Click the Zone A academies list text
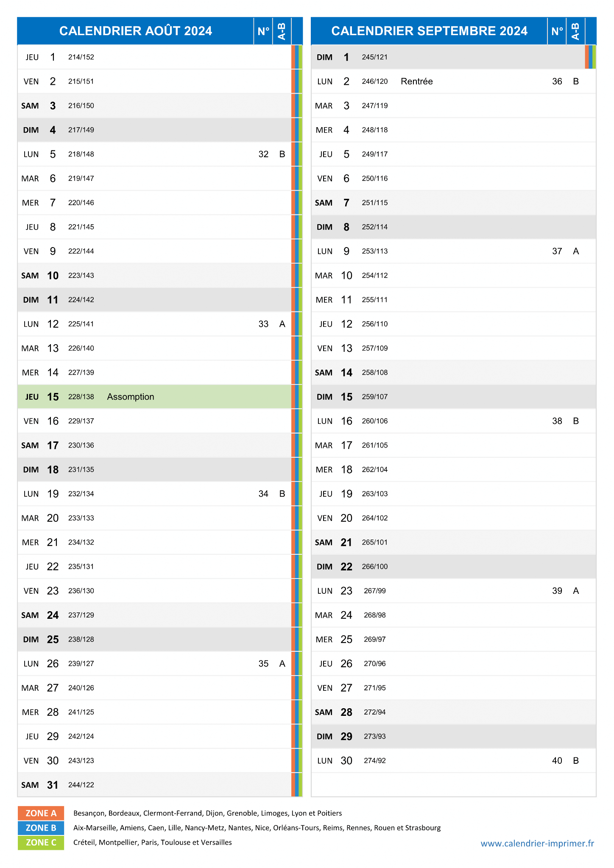Screen dimensions: 614x868 point(207,813)
